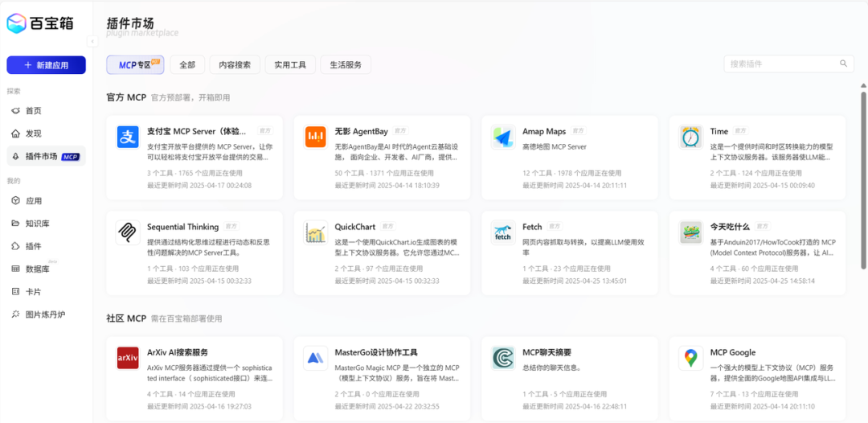Click the house icon next to 发现
The image size is (868, 423).
[x=15, y=133]
